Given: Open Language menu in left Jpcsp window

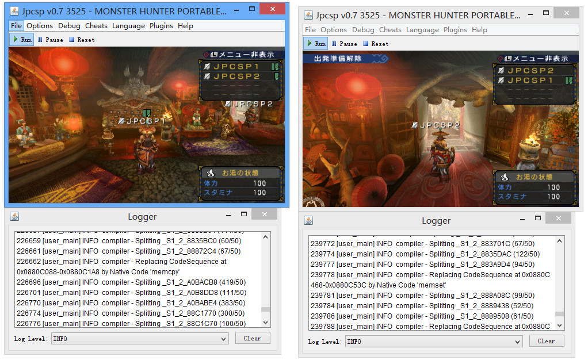Looking at the screenshot, I should click(128, 26).
